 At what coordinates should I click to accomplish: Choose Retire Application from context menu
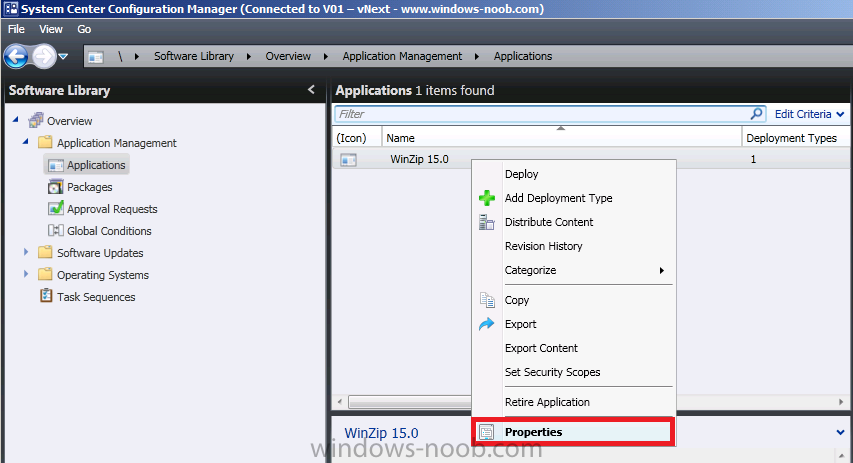pyautogui.click(x=547, y=402)
